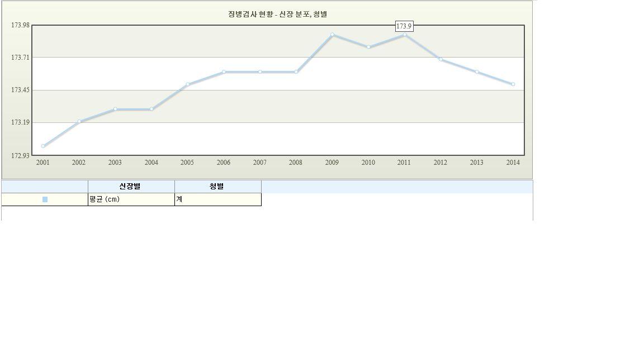Click the 2011 x-axis label

pyautogui.click(x=404, y=163)
